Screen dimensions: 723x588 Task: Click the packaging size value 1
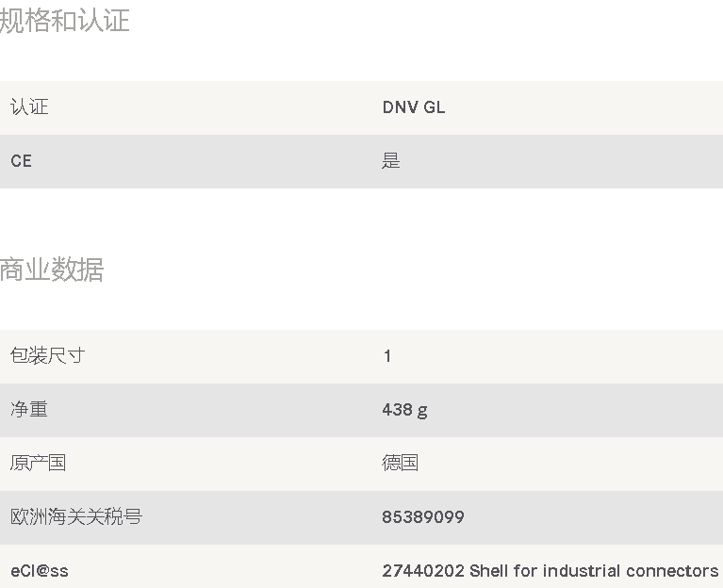[x=387, y=356]
